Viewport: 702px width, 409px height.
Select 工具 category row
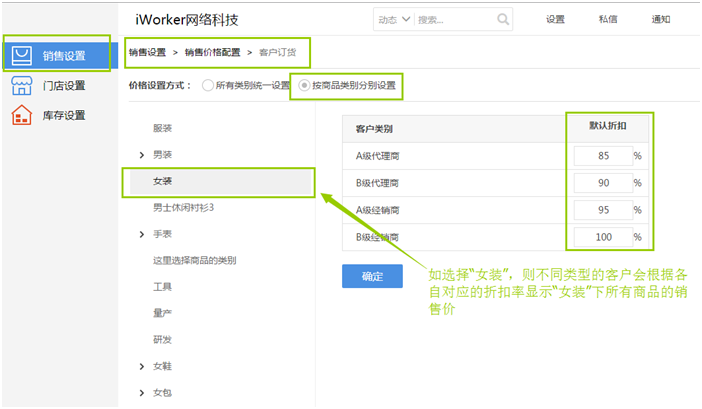click(x=163, y=287)
